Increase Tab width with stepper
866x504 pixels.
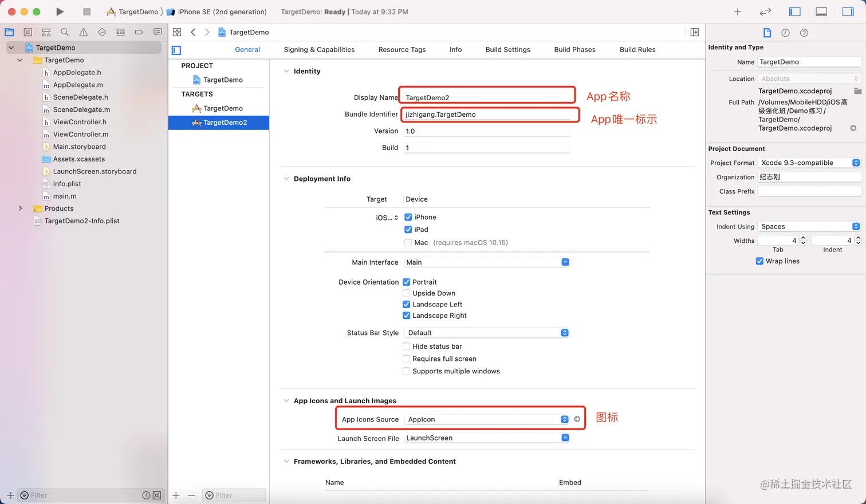click(x=803, y=238)
